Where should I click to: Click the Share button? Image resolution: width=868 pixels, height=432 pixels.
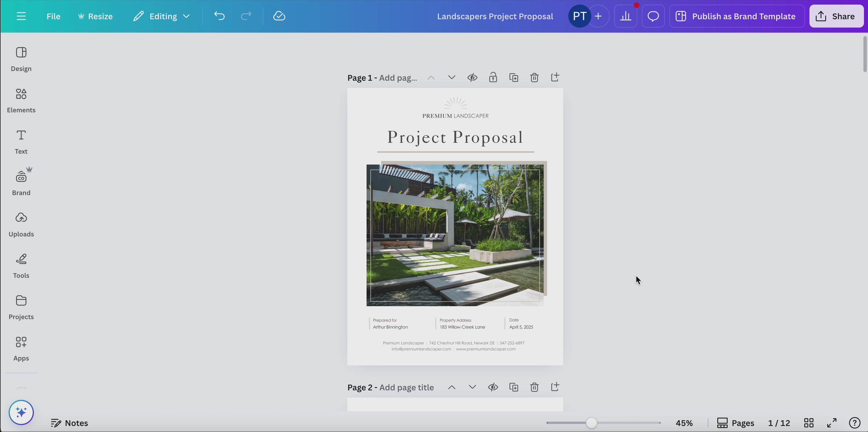tap(836, 16)
